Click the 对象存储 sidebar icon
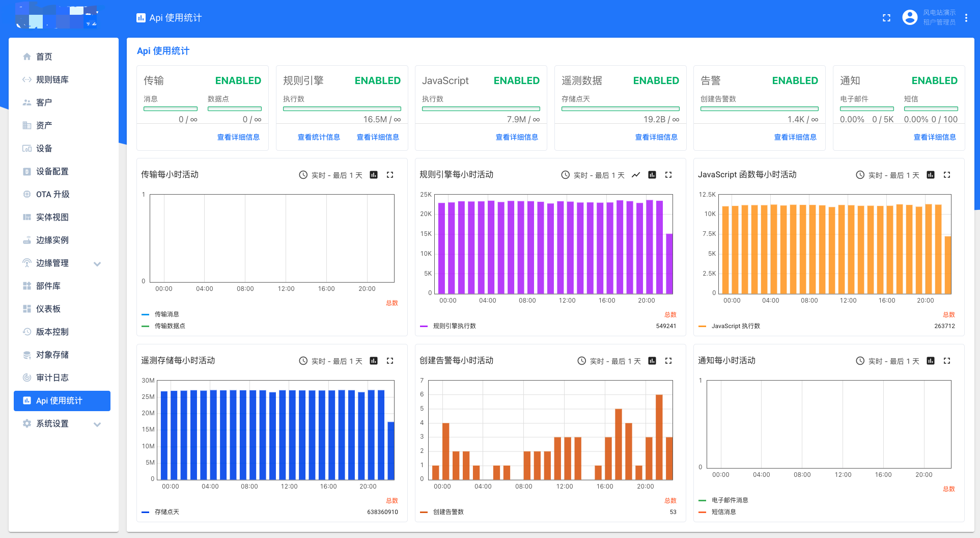The width and height of the screenshot is (980, 538). pyautogui.click(x=27, y=355)
